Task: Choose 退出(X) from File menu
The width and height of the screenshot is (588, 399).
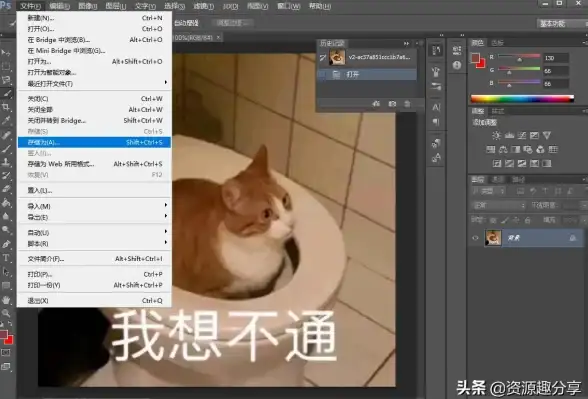Action: pos(94,300)
